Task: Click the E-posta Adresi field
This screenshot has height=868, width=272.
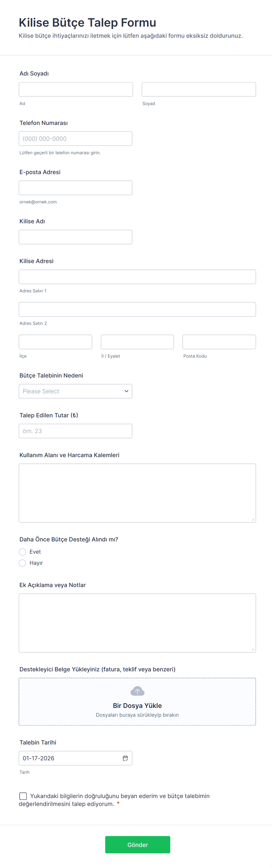Action: [75, 188]
